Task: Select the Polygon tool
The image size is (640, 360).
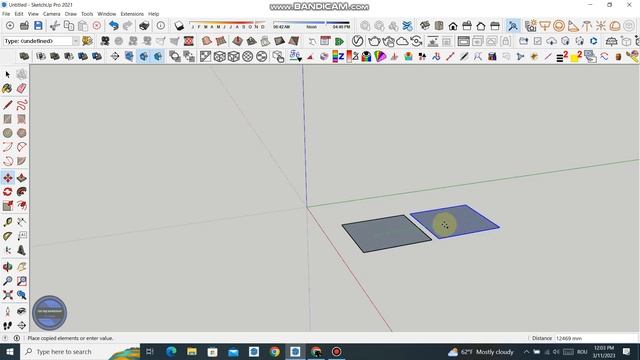Action: [x=22, y=133]
